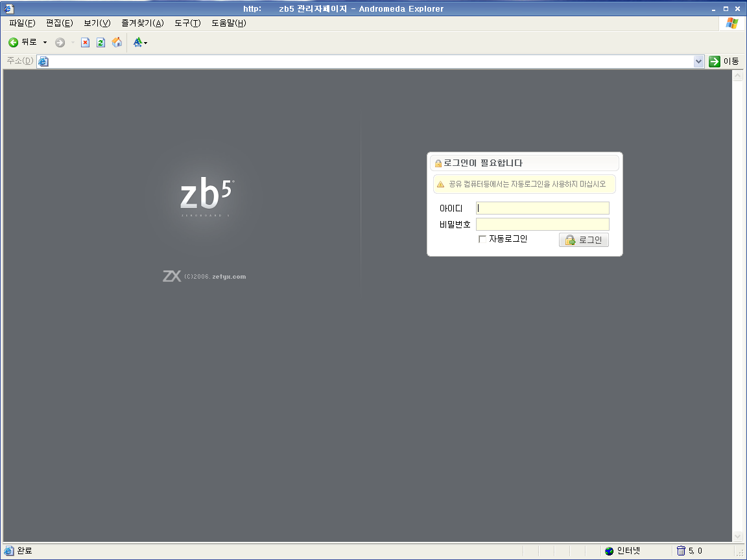
Task: Open the 편집(E) menu
Action: point(59,23)
